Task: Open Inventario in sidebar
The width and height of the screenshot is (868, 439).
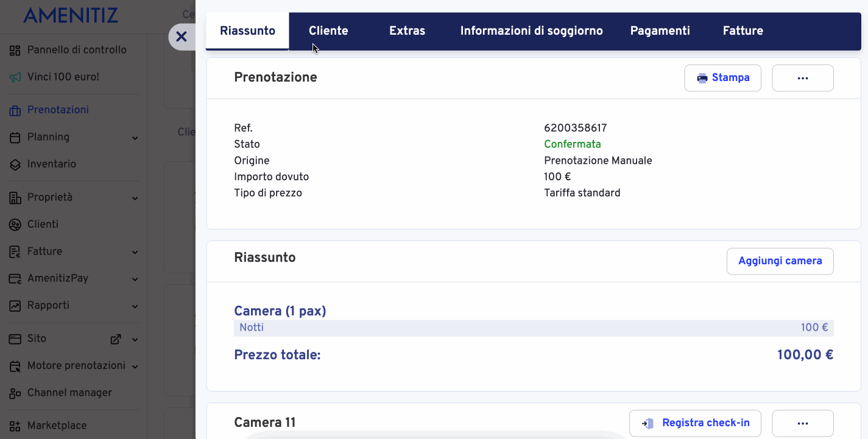Action: click(52, 164)
